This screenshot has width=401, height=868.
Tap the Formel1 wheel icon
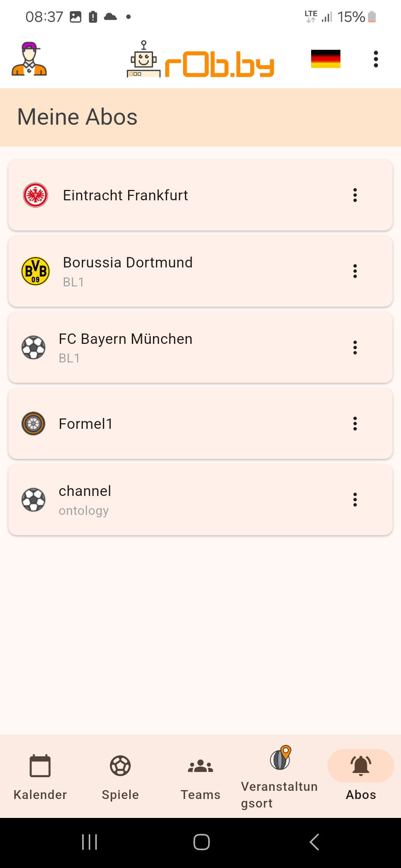coord(33,424)
